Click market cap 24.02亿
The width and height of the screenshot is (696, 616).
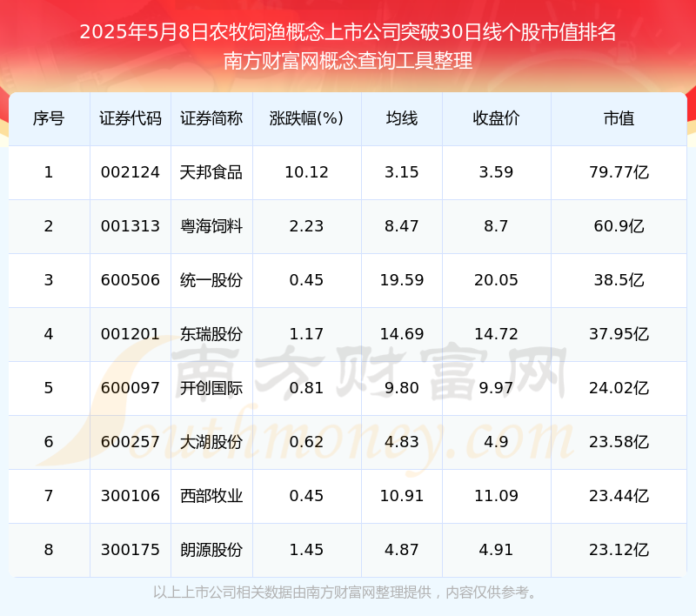(619, 388)
